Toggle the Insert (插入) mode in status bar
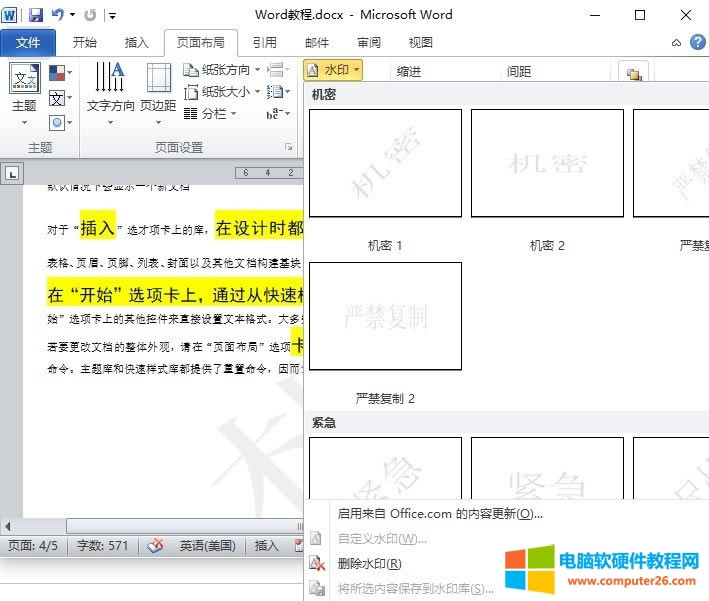This screenshot has height=601, width=709. tap(267, 546)
